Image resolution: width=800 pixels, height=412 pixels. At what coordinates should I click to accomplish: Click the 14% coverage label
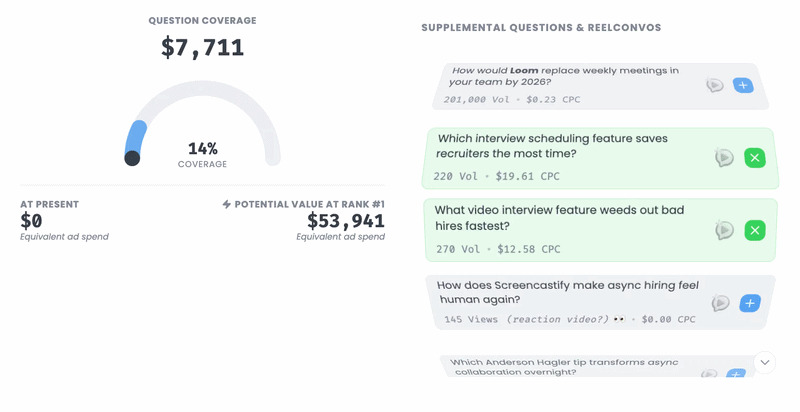click(x=202, y=149)
